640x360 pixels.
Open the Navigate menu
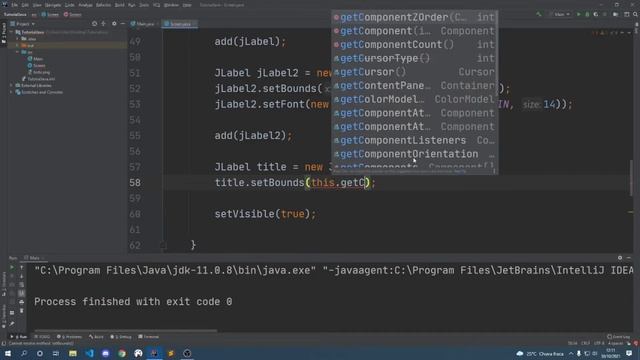pyautogui.click(x=53, y=5)
